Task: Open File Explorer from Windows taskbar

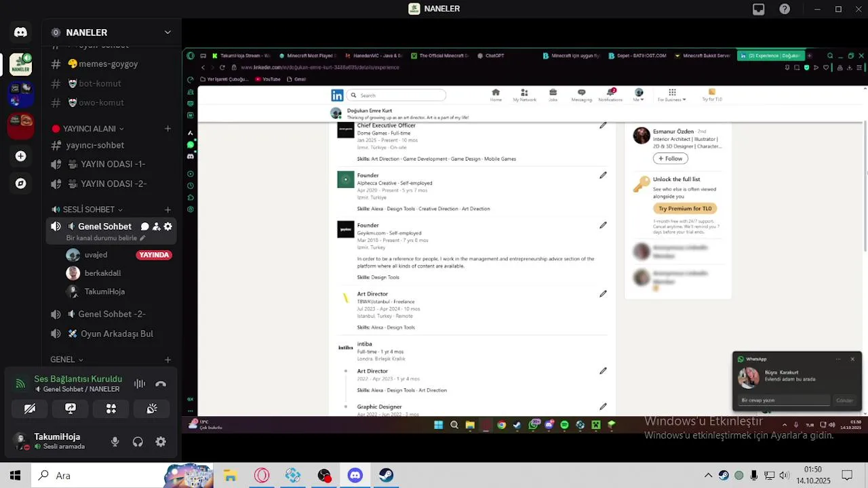Action: click(x=230, y=475)
